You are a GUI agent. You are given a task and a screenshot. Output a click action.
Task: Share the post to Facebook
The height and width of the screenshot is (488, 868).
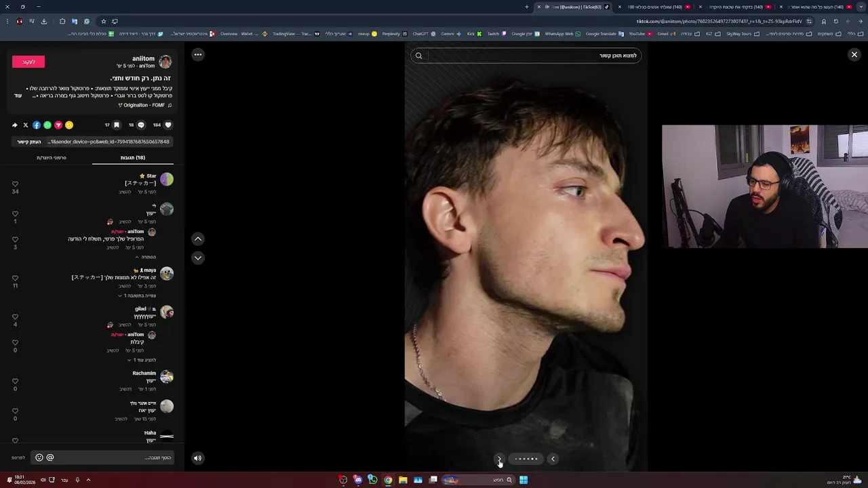37,125
